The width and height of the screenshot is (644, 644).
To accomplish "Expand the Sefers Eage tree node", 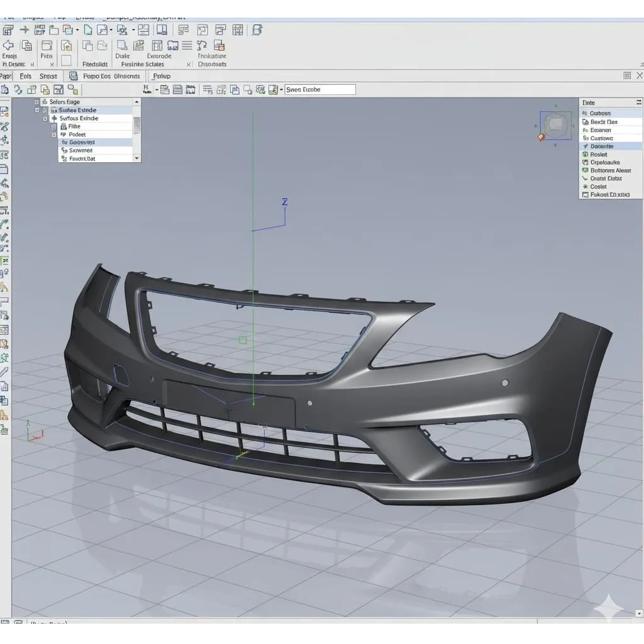I will click(x=36, y=102).
